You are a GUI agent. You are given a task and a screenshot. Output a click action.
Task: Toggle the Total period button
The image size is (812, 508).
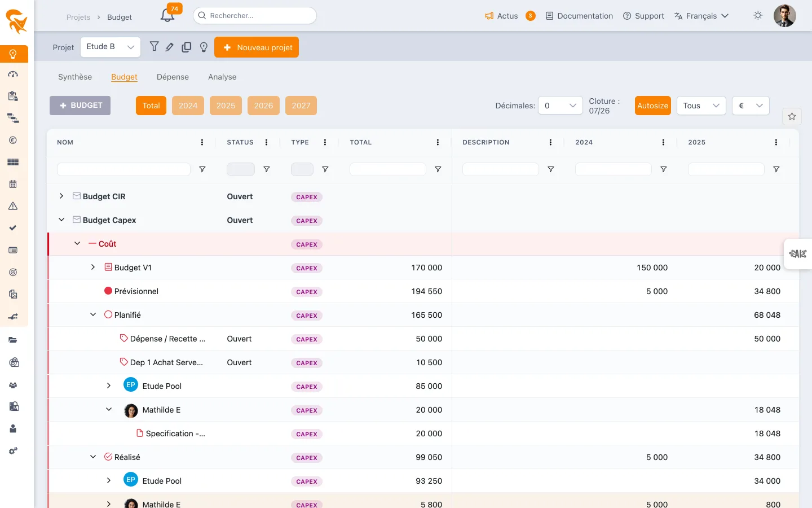[151, 106]
